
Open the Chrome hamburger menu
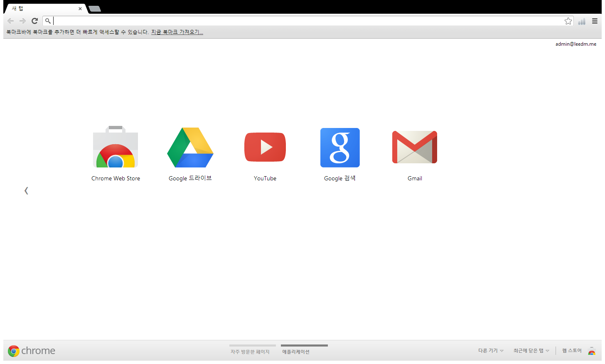point(595,21)
